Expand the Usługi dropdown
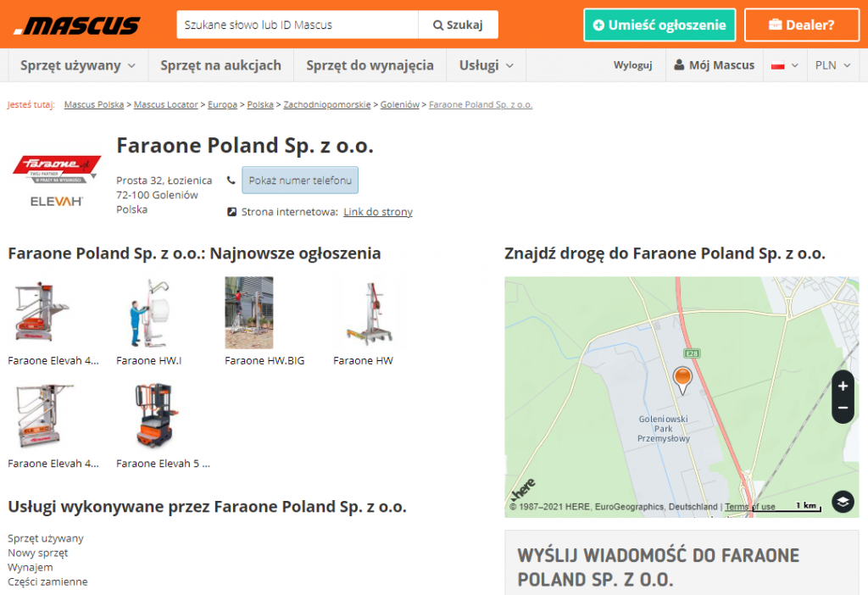This screenshot has width=868, height=595. (486, 65)
